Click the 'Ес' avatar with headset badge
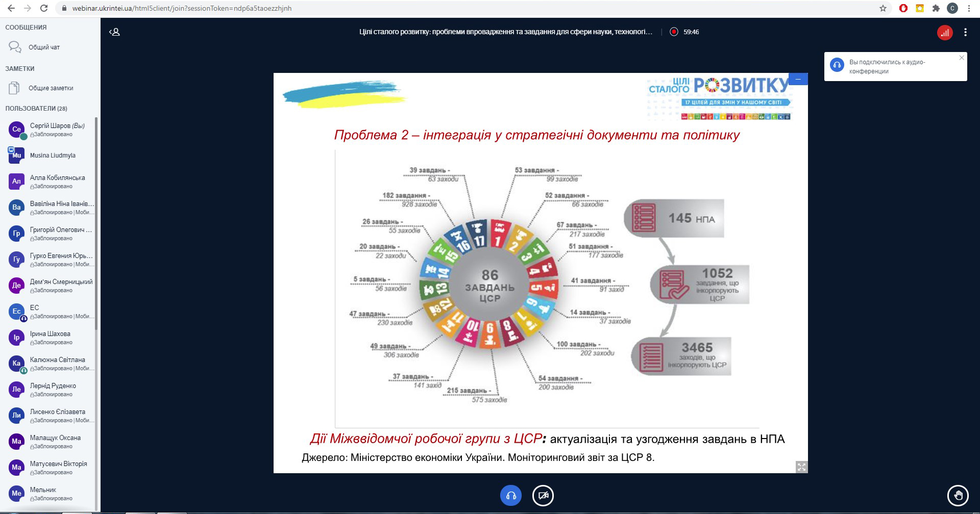 [x=17, y=312]
